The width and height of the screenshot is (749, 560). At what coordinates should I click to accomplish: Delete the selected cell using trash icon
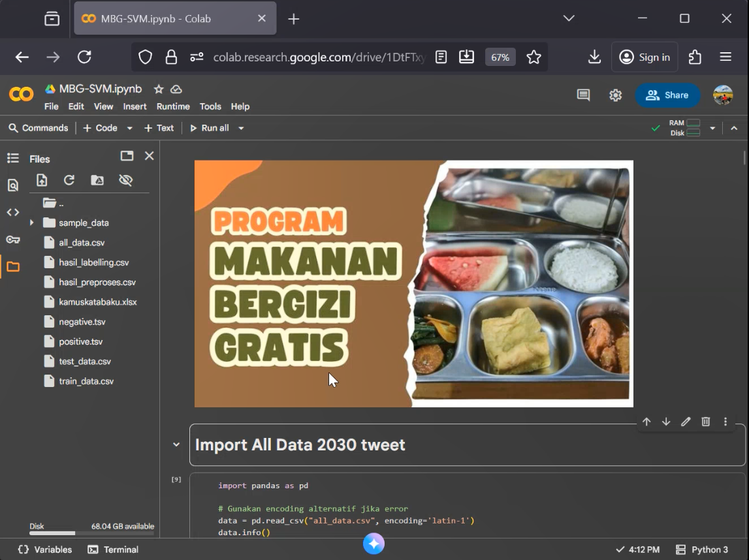tap(705, 422)
